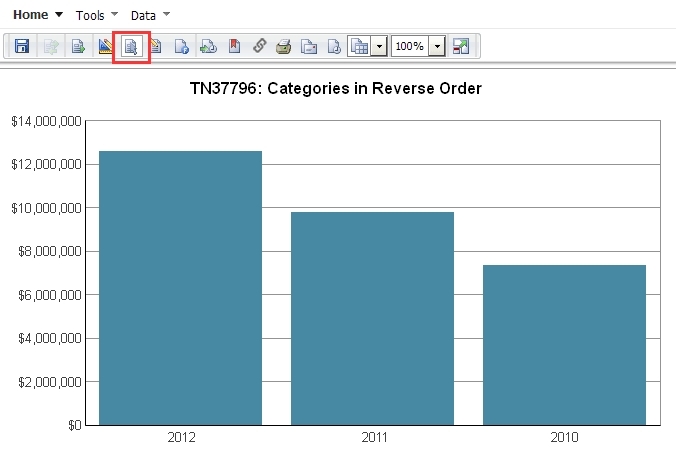Click the page with green arrow icon
The width and height of the screenshot is (676, 456).
(208, 46)
